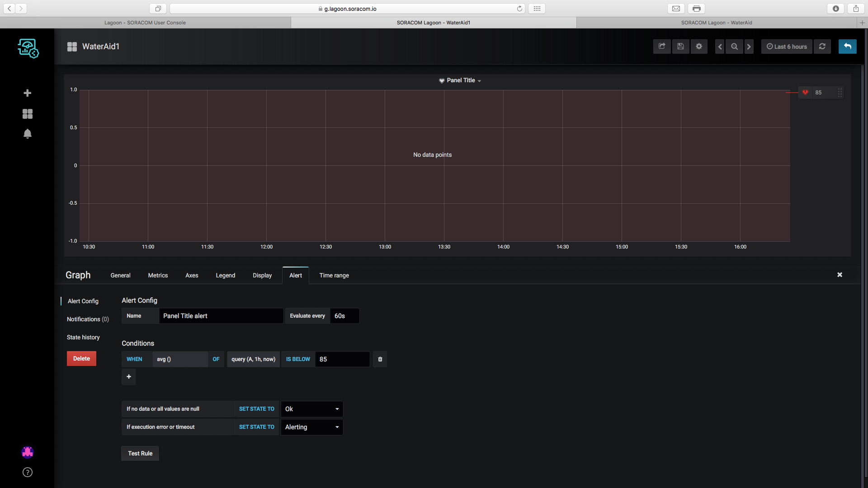Screen dimensions: 868x488
Task: Click the create plus icon in sidebar
Action: point(28,93)
